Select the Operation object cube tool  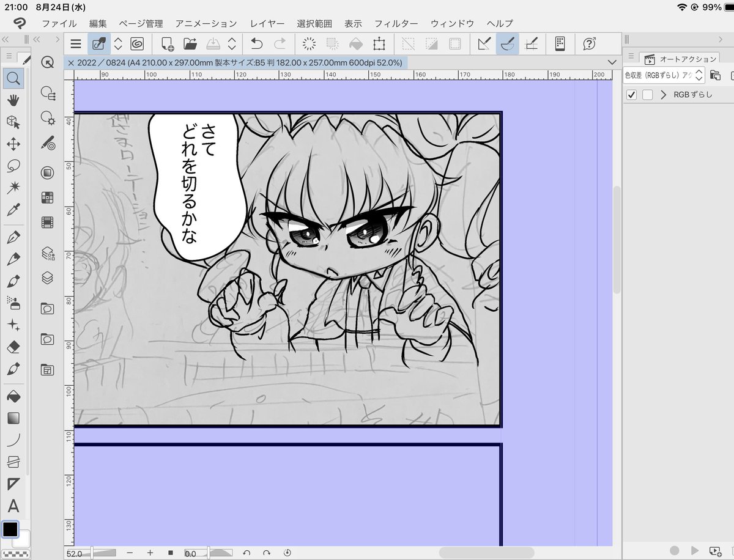coord(13,122)
